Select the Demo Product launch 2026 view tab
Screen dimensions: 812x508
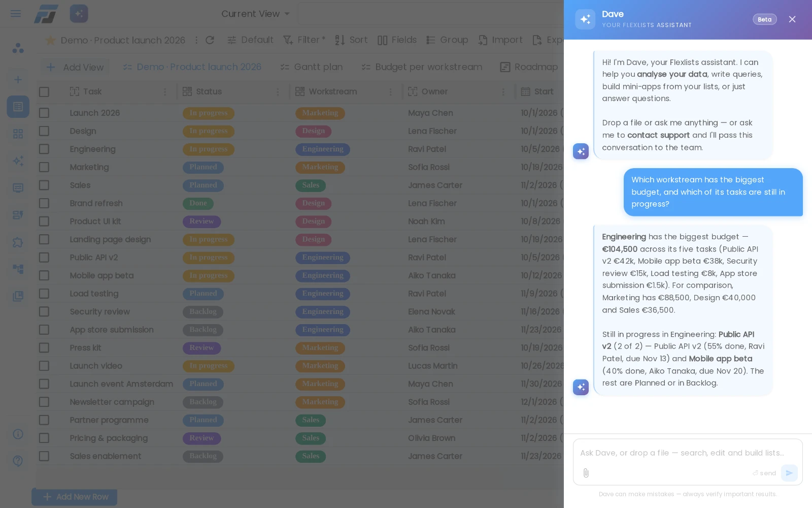point(192,67)
